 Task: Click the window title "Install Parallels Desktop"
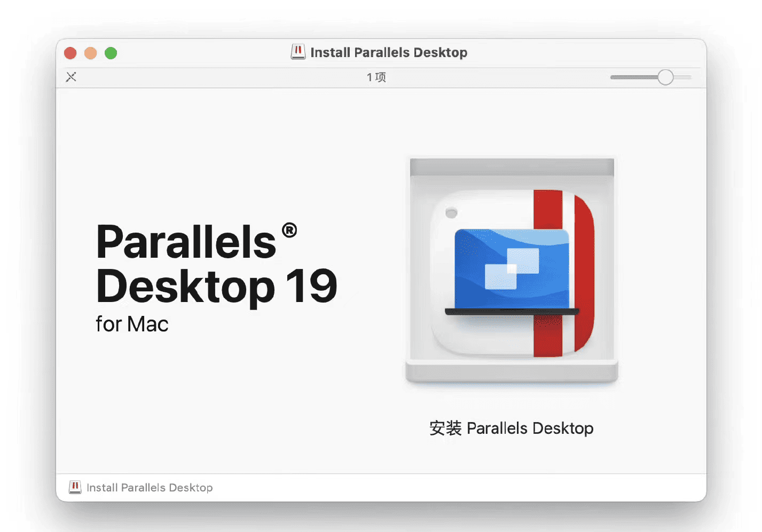pos(388,52)
